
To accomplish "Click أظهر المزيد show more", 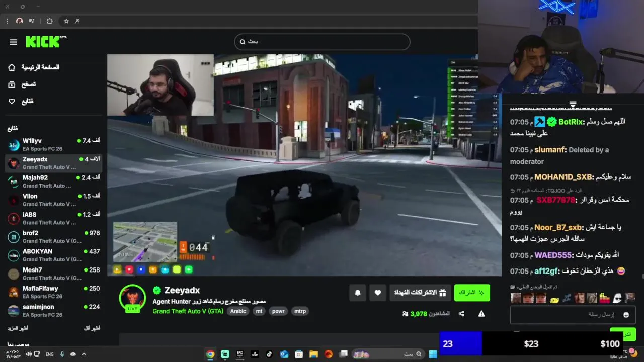I will tap(18, 328).
